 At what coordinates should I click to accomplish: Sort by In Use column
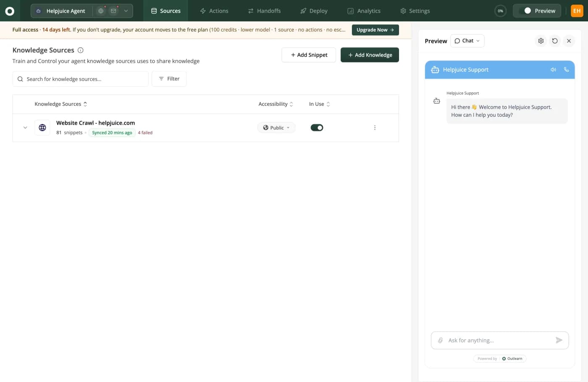[x=320, y=104]
